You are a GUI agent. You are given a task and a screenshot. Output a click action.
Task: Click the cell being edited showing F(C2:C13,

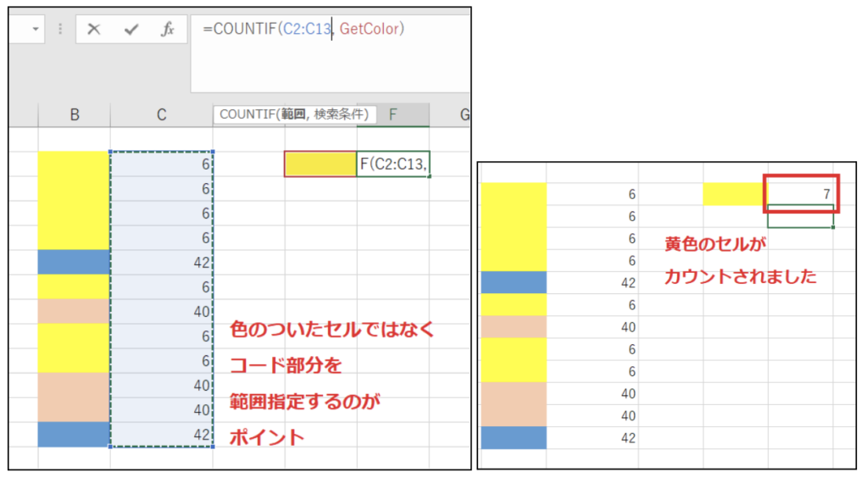(393, 164)
